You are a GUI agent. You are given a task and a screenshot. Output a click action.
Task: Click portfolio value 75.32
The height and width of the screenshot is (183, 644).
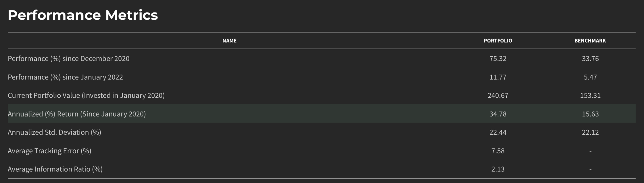coord(498,59)
